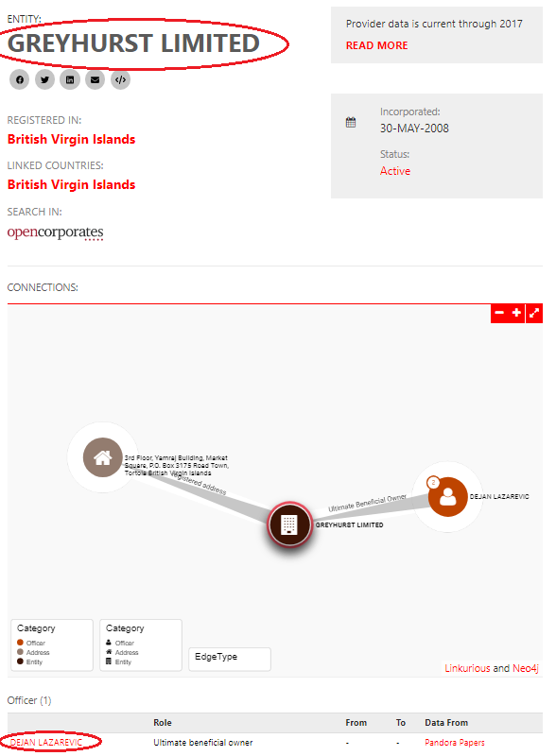Open British Virgin Islands under Linked Countries
556x756 pixels.
(72, 184)
